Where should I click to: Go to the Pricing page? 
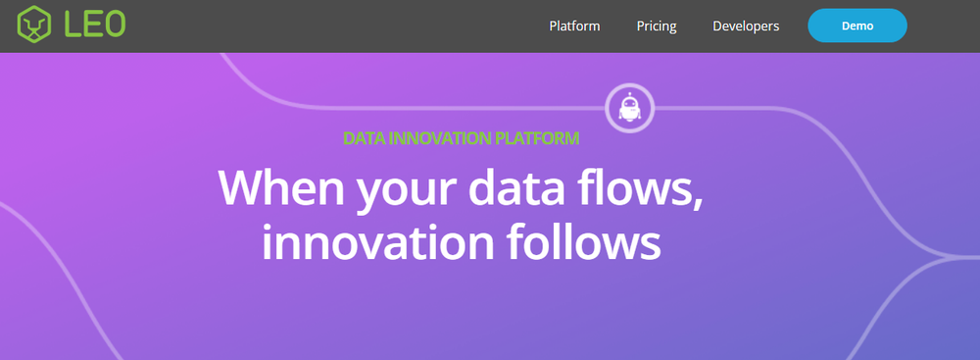(x=657, y=26)
